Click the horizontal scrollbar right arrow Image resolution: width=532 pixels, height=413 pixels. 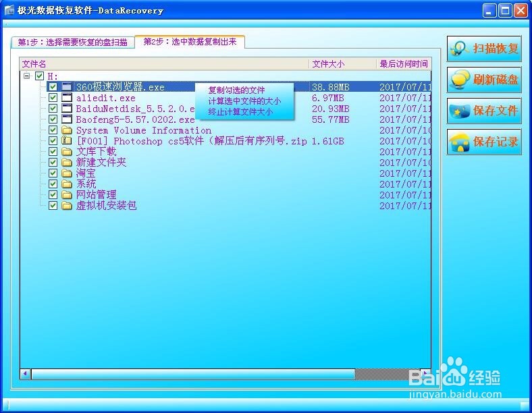(x=425, y=374)
